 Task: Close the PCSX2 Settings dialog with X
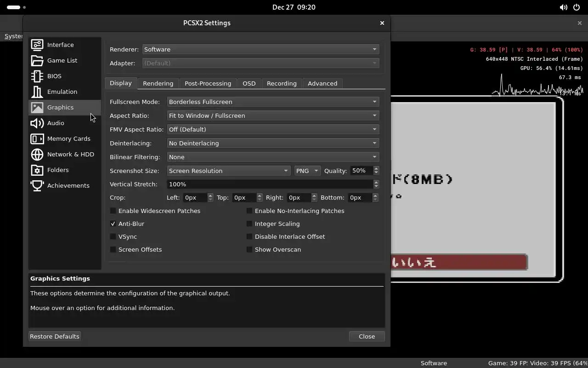click(x=382, y=23)
